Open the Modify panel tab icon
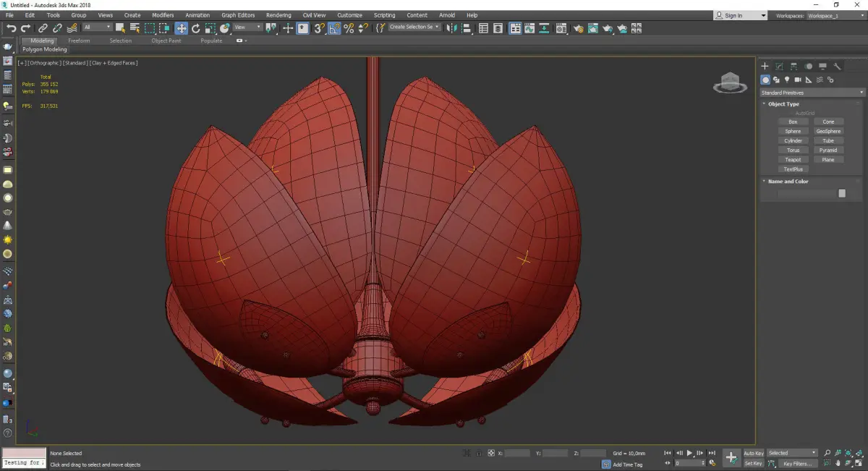This screenshot has height=471, width=868. point(779,67)
